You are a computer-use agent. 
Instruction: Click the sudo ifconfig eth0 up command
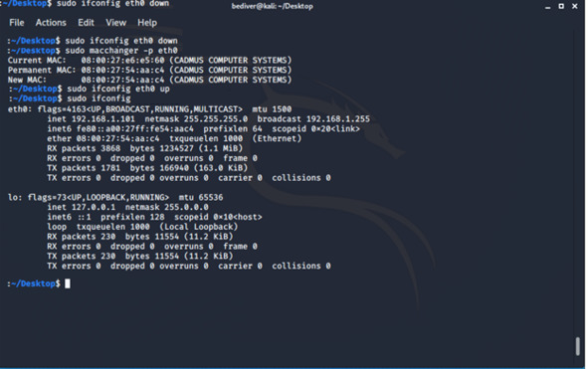pos(118,90)
